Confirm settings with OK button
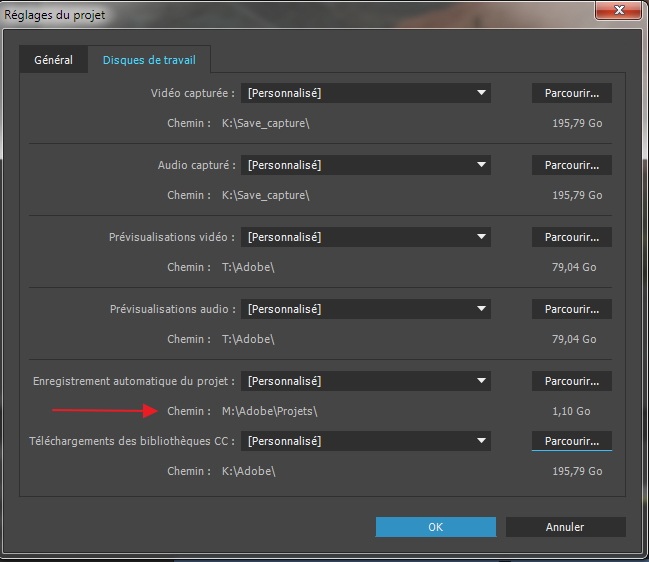 (435, 527)
